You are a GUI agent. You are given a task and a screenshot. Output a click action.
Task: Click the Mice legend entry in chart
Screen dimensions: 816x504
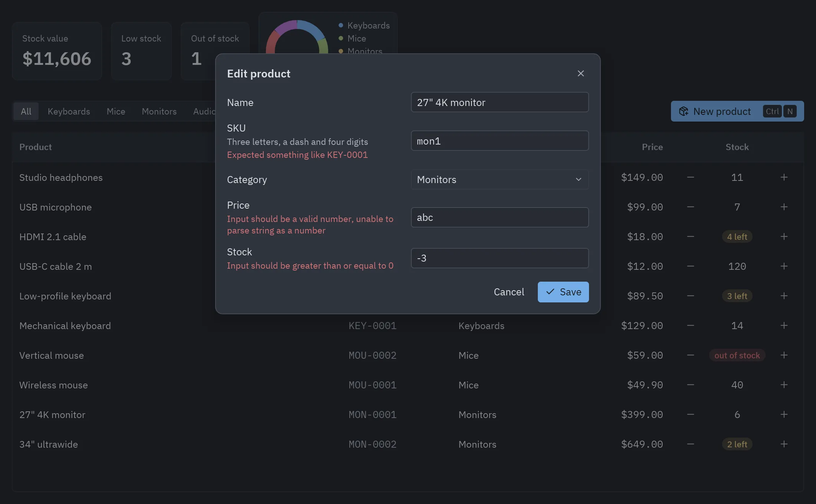pyautogui.click(x=352, y=38)
